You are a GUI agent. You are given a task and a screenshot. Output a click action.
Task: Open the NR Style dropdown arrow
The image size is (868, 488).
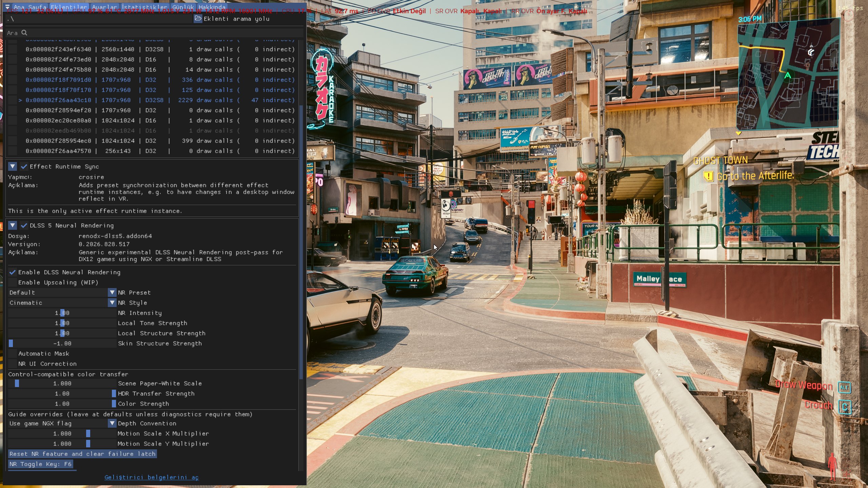[x=112, y=303]
